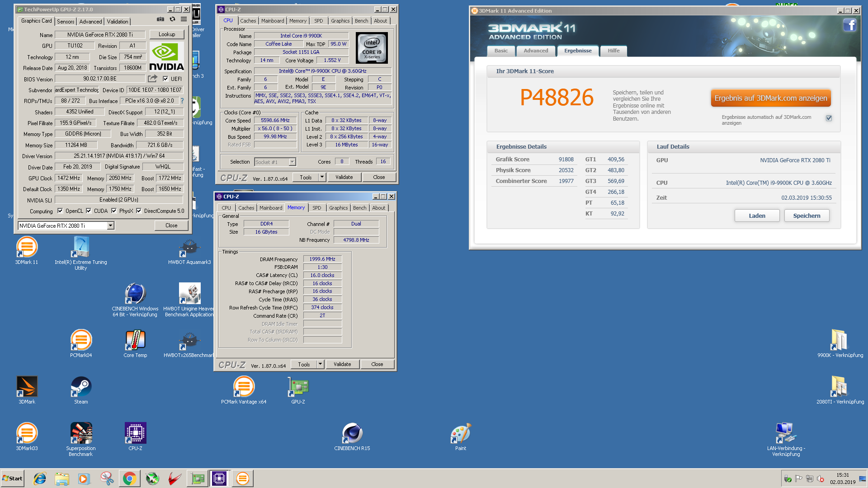Open Superposition Benchmark desktop icon
This screenshot has width=868, height=488.
(x=81, y=440)
